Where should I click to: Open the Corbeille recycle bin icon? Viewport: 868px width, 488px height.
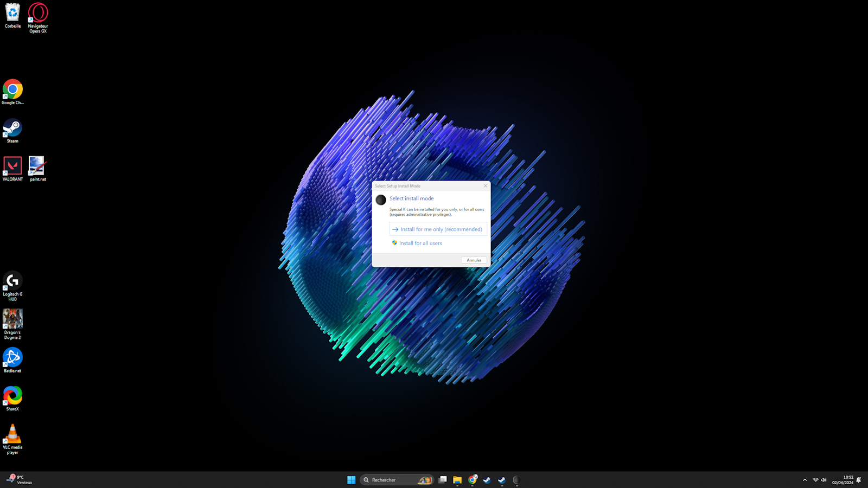pyautogui.click(x=12, y=15)
